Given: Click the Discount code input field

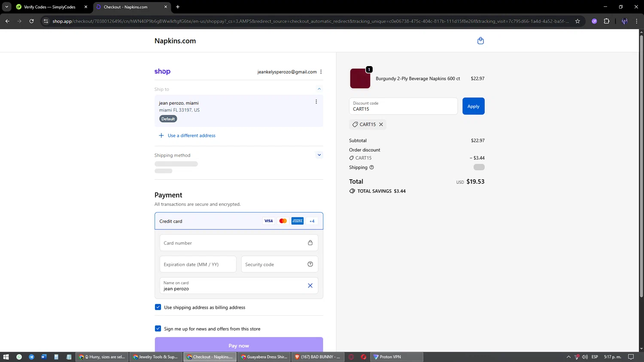Looking at the screenshot, I should click(x=403, y=106).
